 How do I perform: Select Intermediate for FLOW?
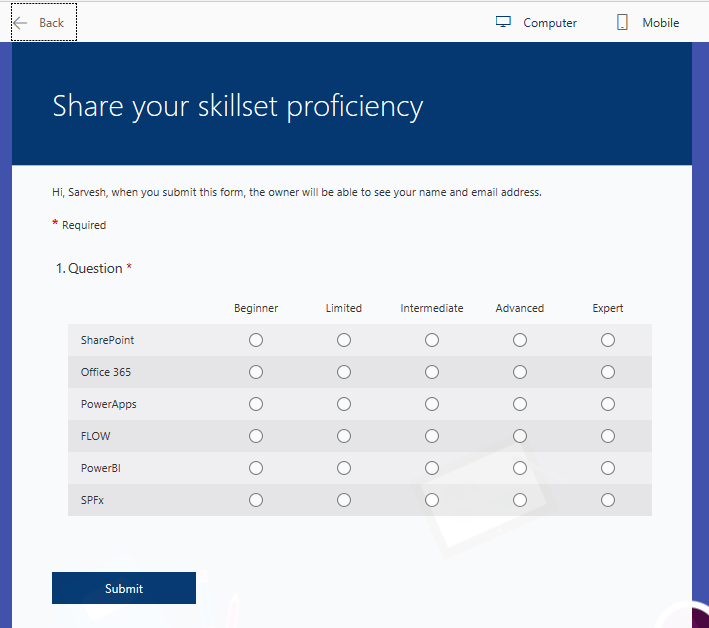(x=432, y=436)
